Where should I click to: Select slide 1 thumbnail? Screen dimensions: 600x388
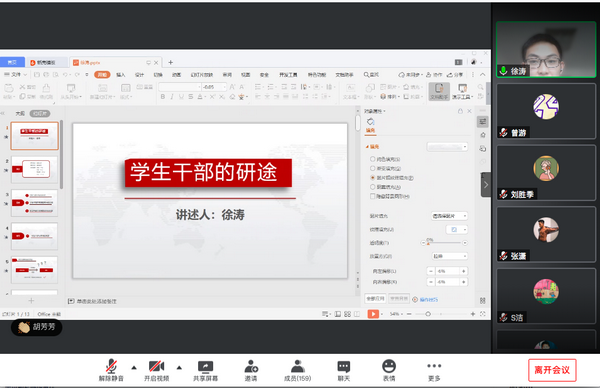(34, 136)
